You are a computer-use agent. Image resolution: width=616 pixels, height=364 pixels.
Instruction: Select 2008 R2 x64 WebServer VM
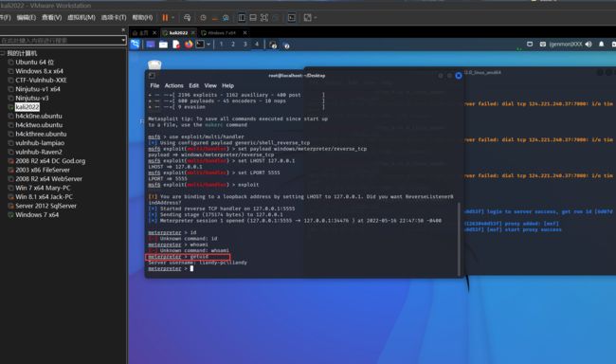pyautogui.click(x=48, y=179)
